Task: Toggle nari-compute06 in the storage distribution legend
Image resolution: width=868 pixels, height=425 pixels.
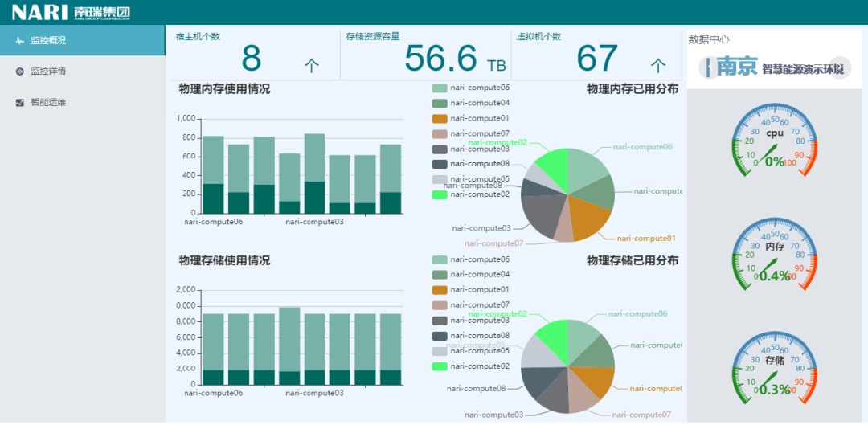Action: [x=471, y=259]
